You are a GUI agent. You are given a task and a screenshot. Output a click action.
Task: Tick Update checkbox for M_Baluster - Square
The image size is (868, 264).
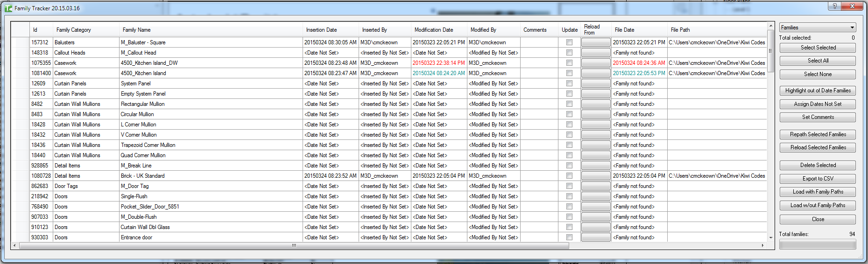(x=569, y=42)
